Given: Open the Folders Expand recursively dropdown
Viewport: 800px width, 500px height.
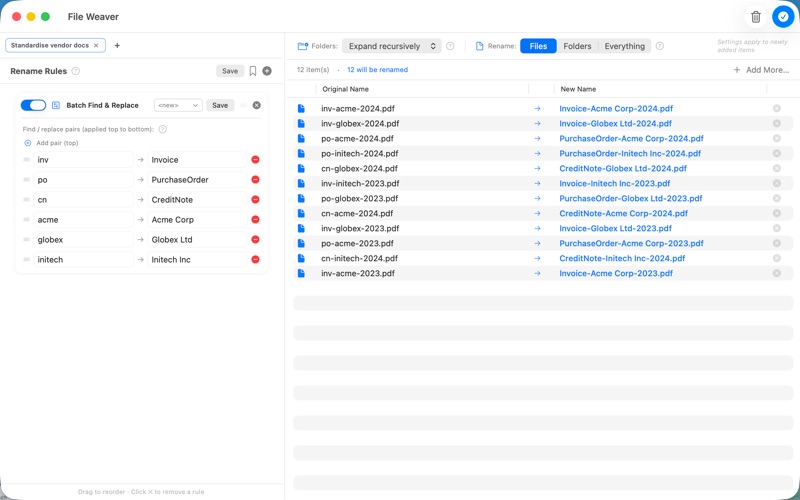Looking at the screenshot, I should pyautogui.click(x=391, y=46).
